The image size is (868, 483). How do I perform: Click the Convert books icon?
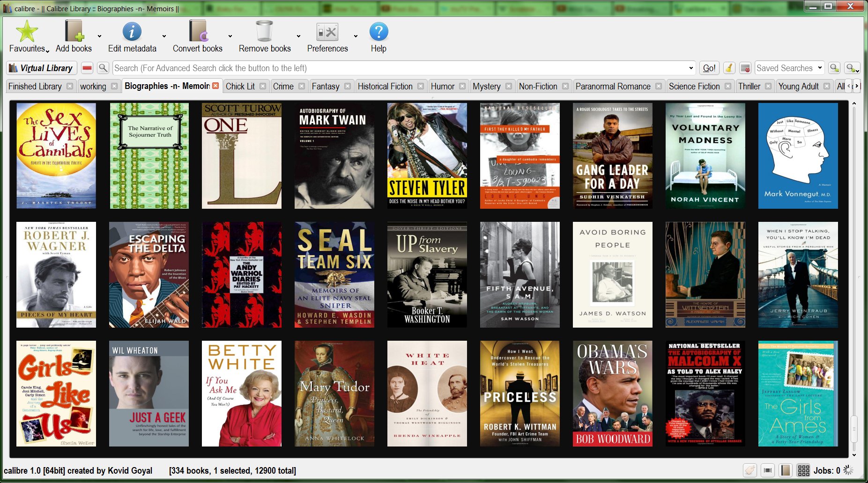point(197,32)
